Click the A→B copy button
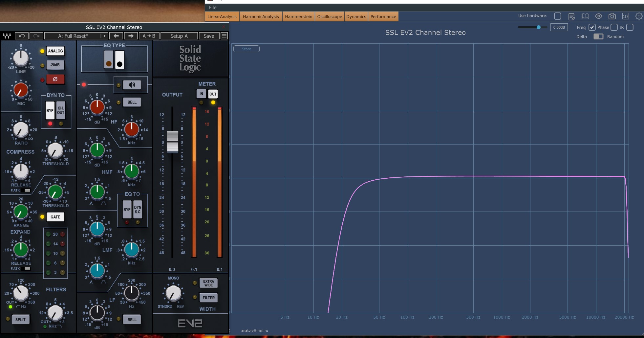This screenshot has height=338, width=644. tap(149, 36)
